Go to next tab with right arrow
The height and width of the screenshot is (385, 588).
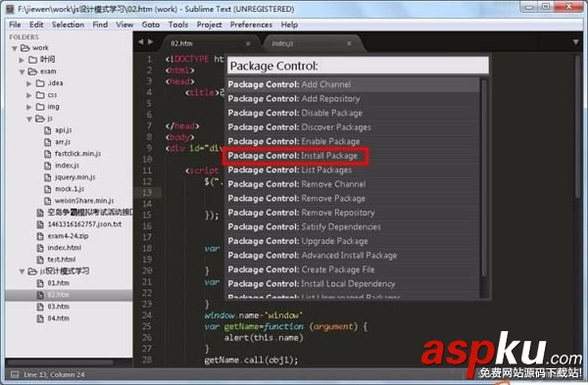[151, 42]
